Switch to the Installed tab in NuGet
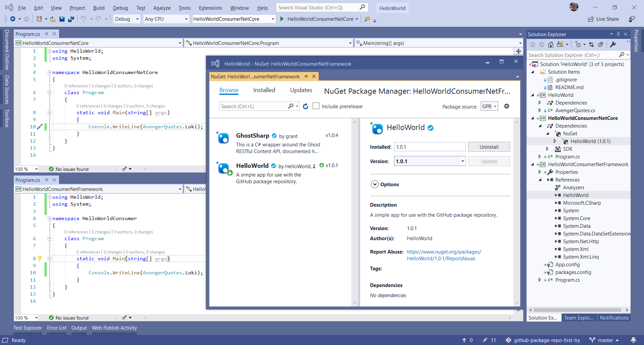Screen dimensions: 644x345 pyautogui.click(x=264, y=90)
